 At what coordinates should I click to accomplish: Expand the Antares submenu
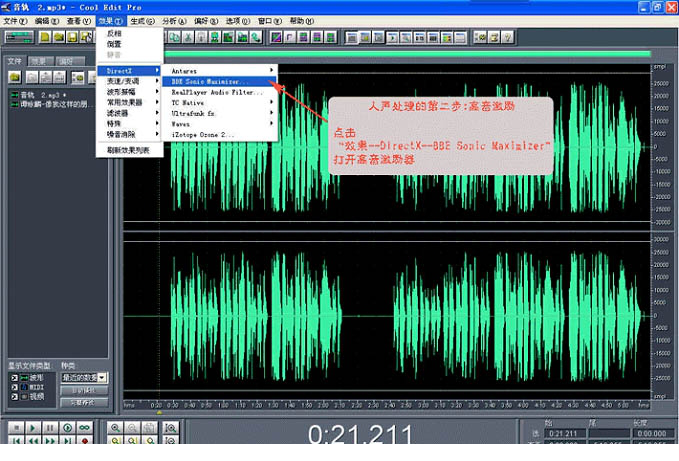(220, 71)
